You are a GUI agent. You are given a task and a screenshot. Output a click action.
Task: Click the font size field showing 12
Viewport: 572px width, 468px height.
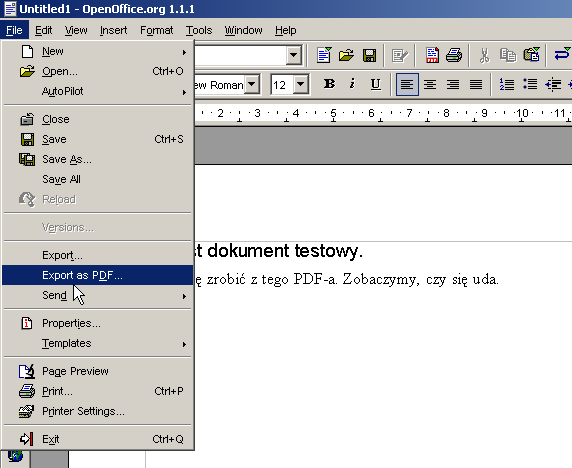click(x=282, y=85)
